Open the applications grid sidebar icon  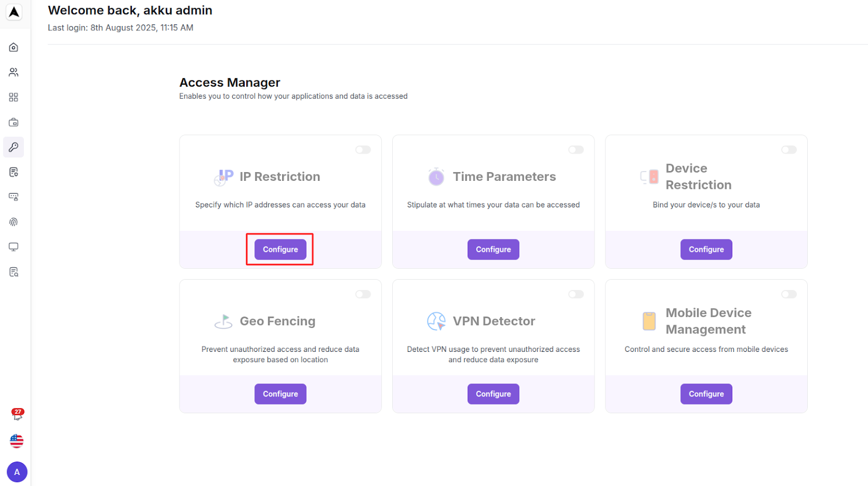coord(14,97)
